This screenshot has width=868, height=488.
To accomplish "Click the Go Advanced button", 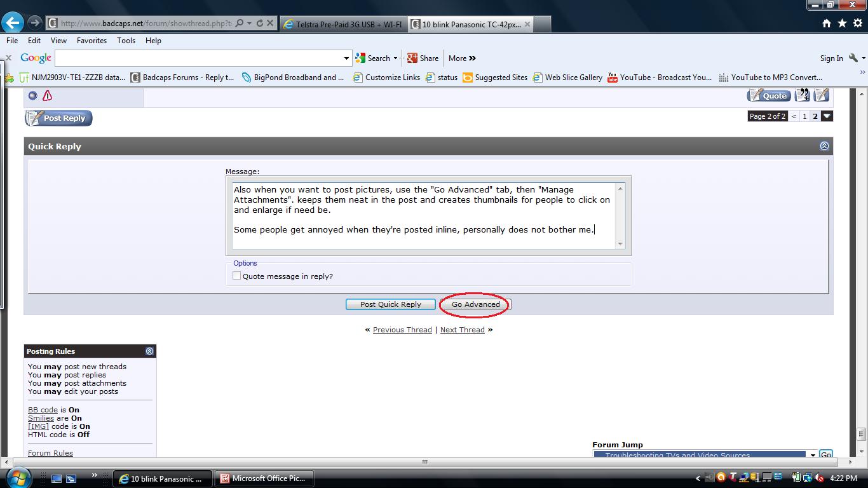I will tap(475, 304).
